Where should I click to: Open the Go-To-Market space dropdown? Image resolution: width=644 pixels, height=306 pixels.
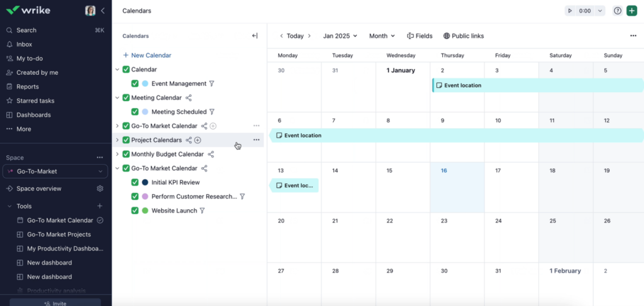click(55, 172)
